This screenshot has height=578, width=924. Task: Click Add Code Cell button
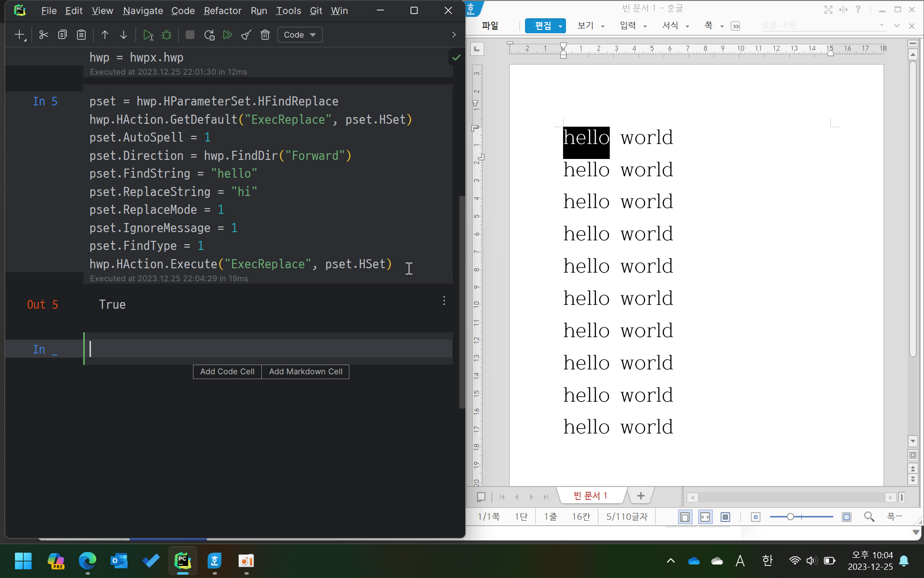click(x=227, y=371)
